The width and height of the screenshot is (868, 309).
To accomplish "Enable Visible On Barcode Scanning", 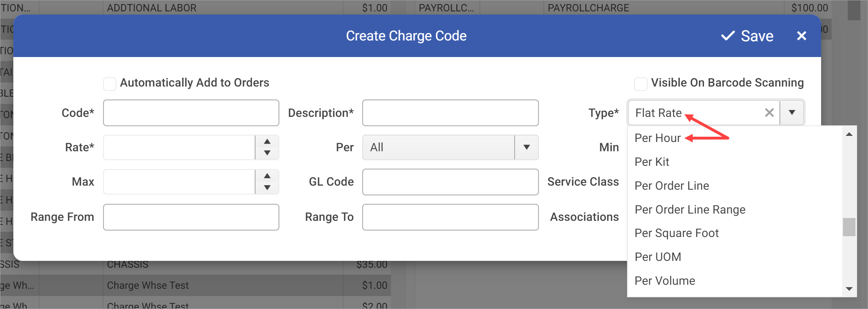I will (641, 83).
